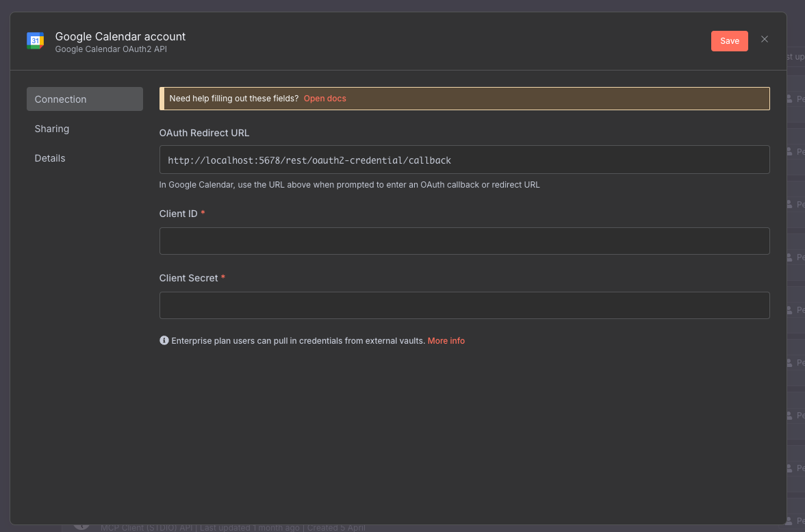Click the Google Calendar logo icon

[36, 40]
